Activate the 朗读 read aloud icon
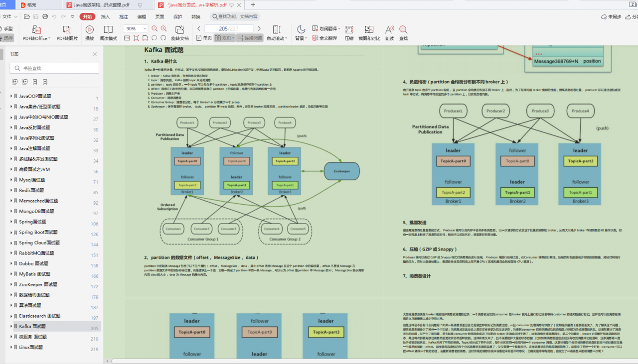 389,33
